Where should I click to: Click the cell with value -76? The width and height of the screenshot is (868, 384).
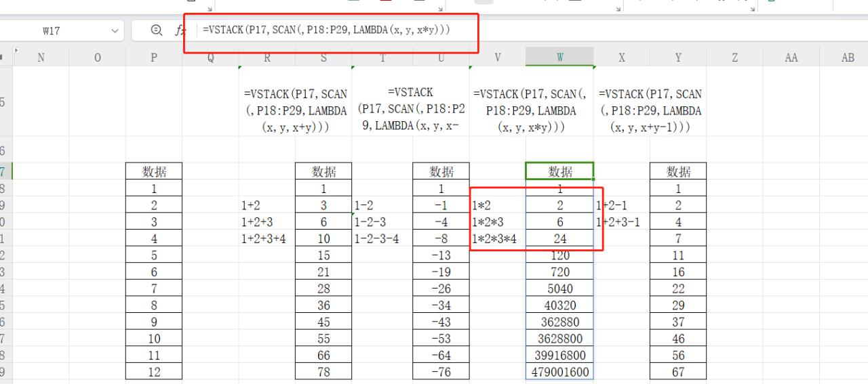[x=441, y=372]
